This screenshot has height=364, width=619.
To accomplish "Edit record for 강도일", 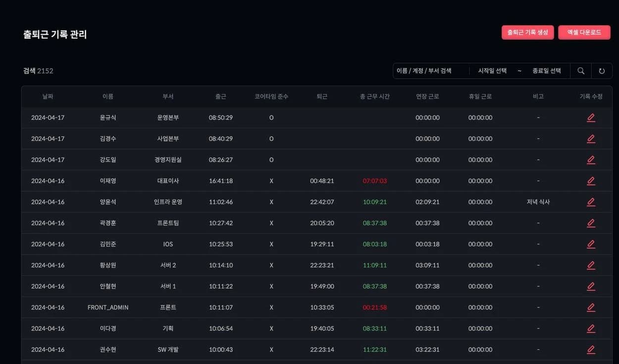I will 591,160.
